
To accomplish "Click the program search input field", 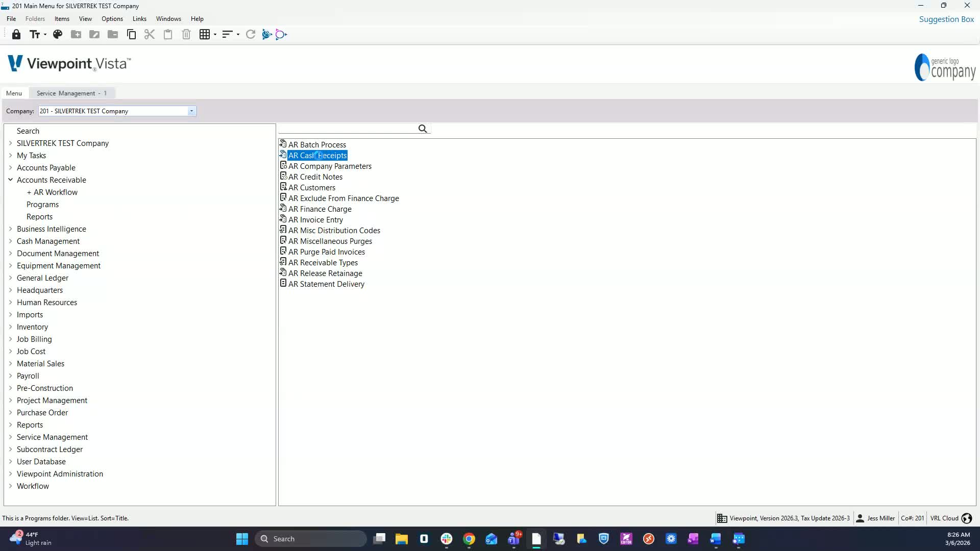I will pyautogui.click(x=347, y=129).
